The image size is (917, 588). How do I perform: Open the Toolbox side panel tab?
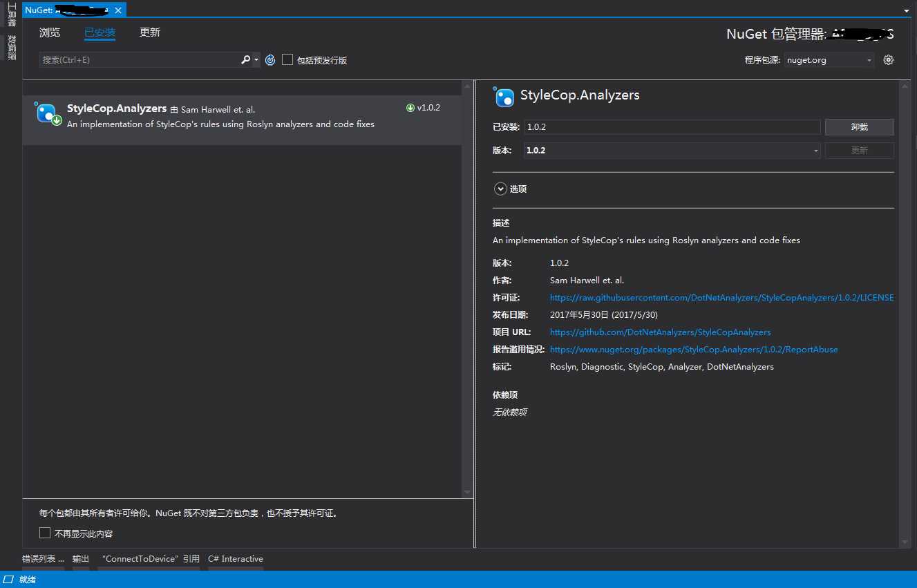11,15
